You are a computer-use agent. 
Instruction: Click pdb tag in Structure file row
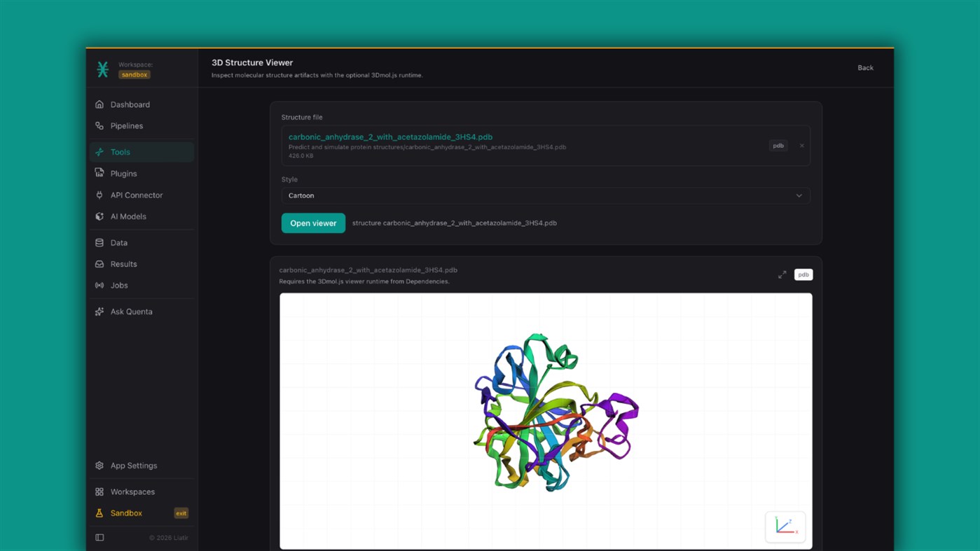pyautogui.click(x=778, y=146)
